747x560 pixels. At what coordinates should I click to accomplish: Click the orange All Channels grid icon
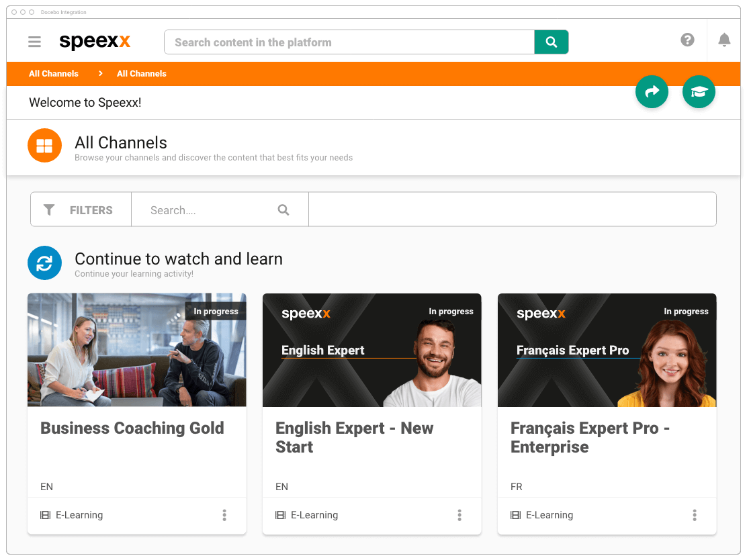click(x=44, y=145)
